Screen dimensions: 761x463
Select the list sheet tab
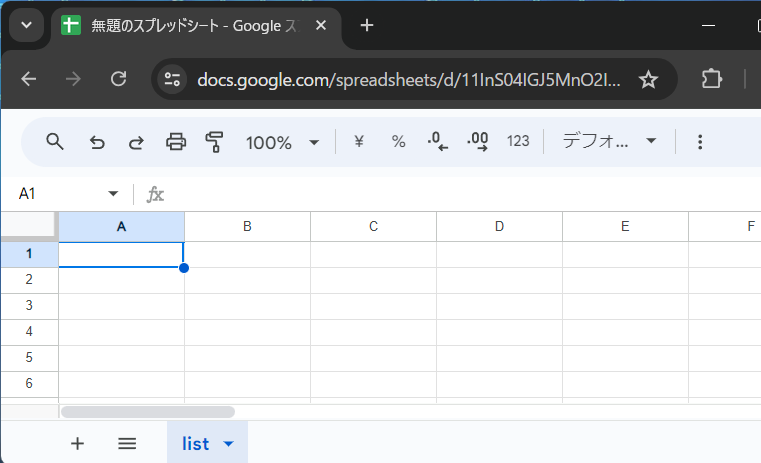[x=196, y=444]
